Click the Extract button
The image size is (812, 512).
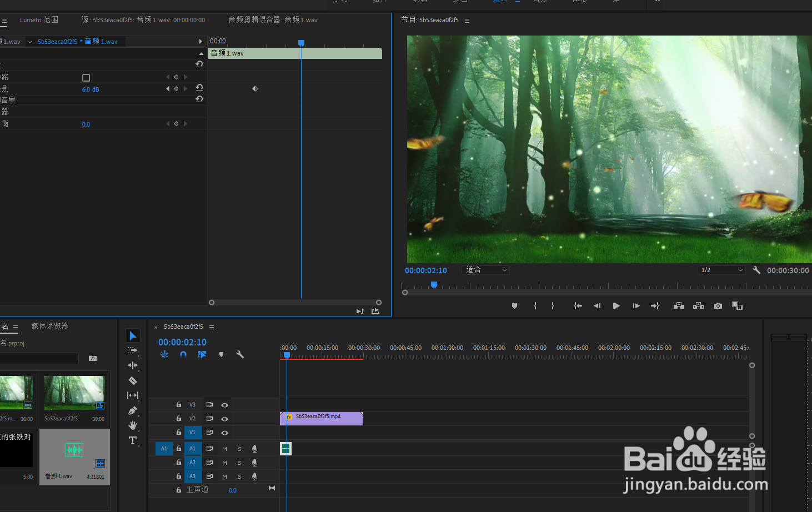coord(698,306)
